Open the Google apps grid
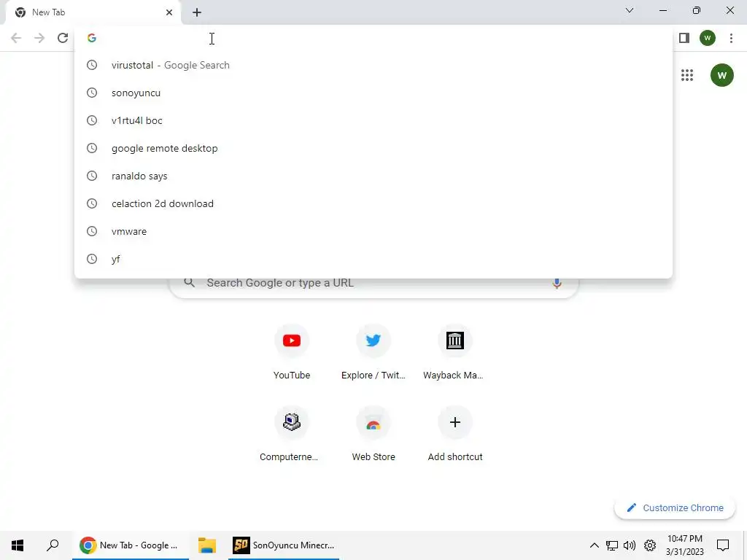The width and height of the screenshot is (747, 560). click(x=687, y=75)
